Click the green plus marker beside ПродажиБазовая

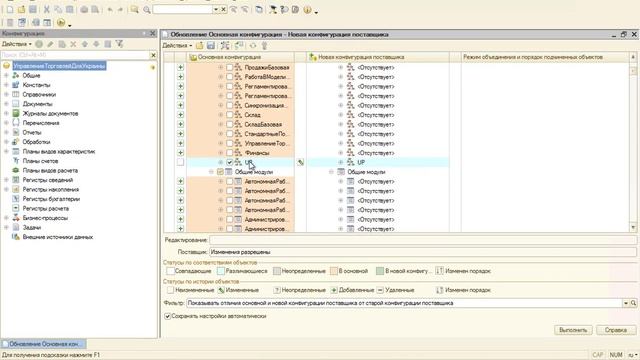pos(180,67)
